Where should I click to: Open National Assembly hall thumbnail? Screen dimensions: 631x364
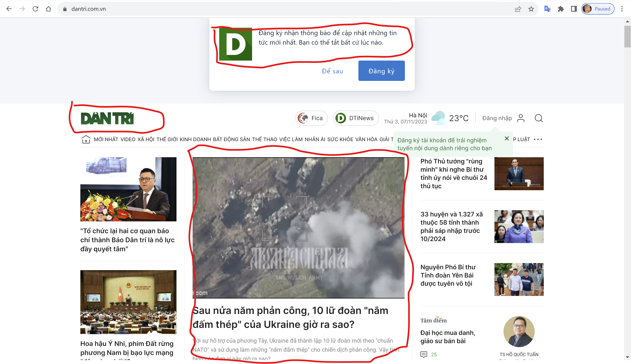(x=128, y=302)
